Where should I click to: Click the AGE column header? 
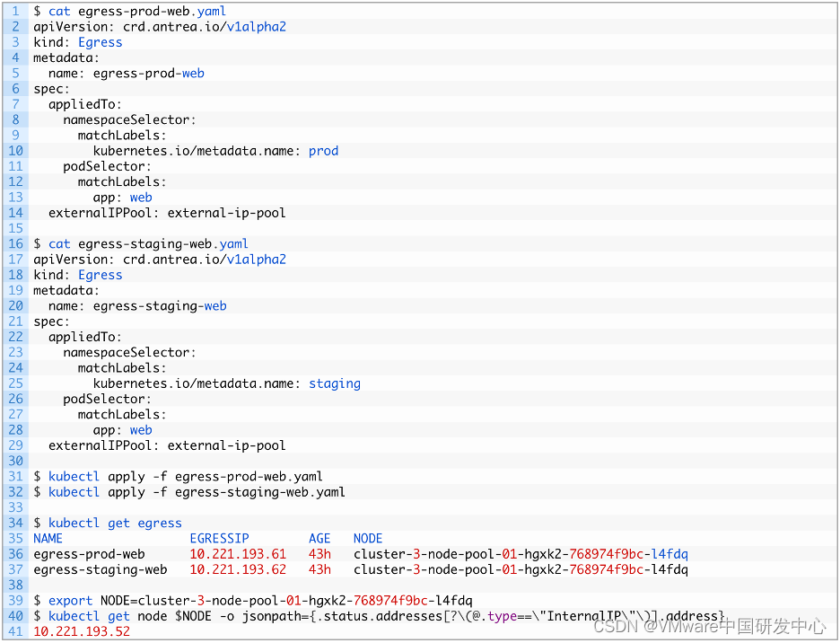(x=319, y=539)
